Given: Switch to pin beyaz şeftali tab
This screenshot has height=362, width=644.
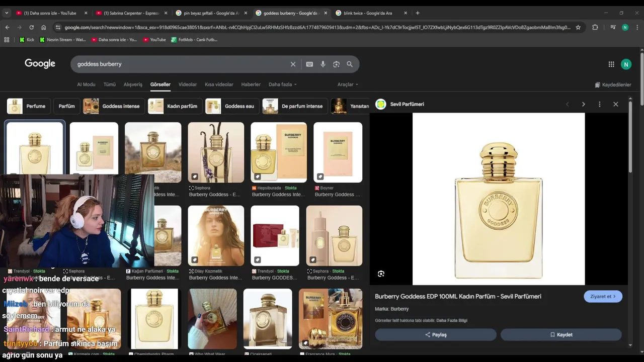Looking at the screenshot, I should [210, 13].
